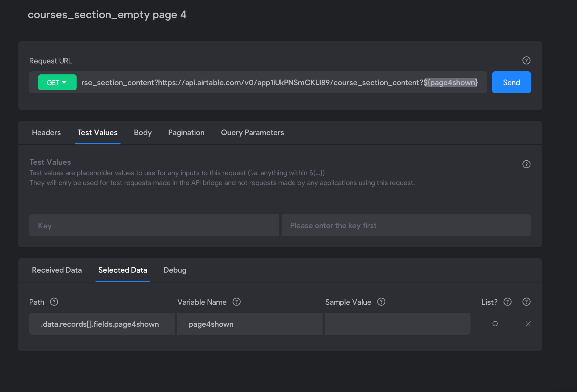Screen dimensions: 577x392
Task: Click help icon next to Variable Name
Action: click(236, 302)
